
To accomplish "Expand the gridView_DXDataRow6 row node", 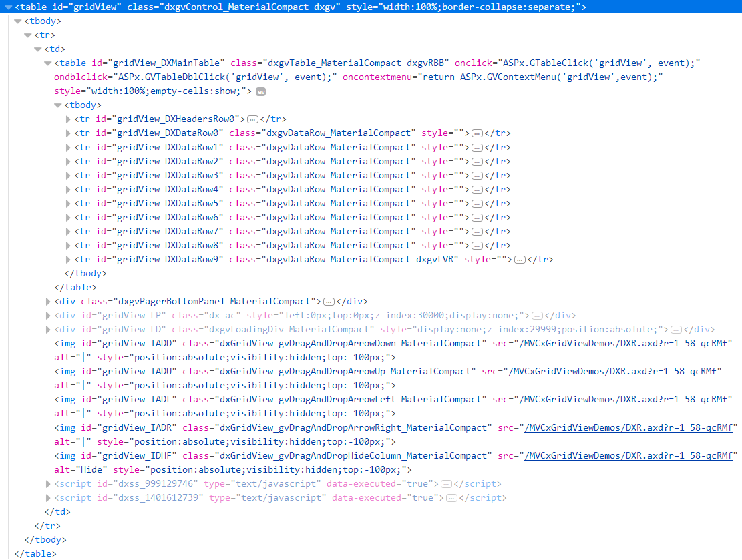I will click(68, 218).
